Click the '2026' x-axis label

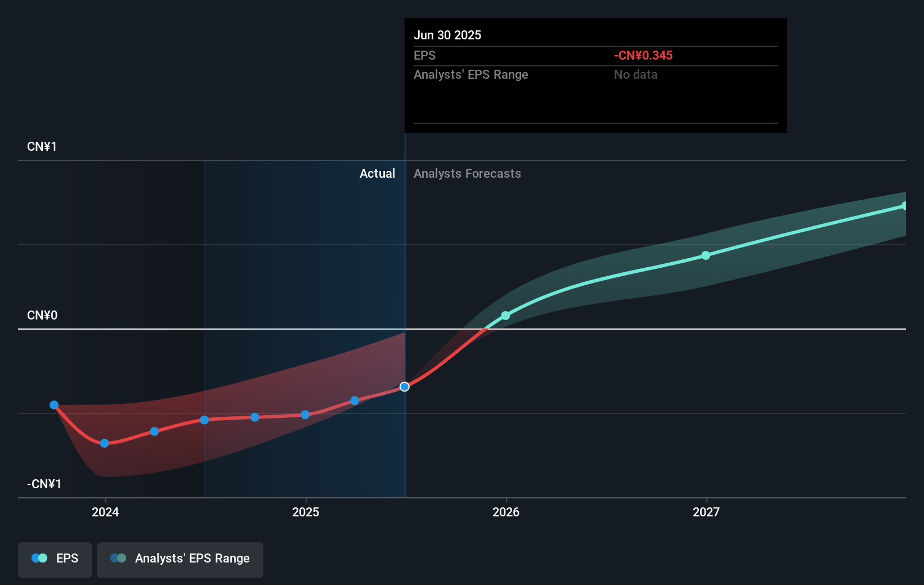[506, 512]
